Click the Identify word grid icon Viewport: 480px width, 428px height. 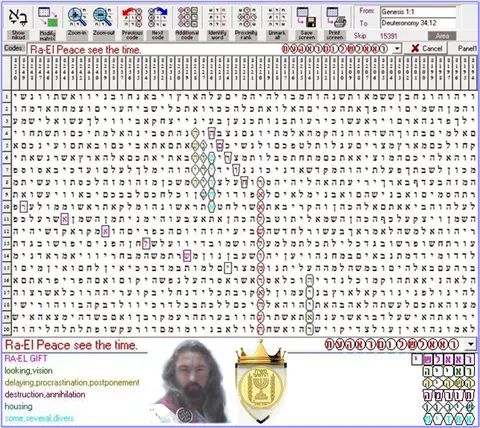tap(217, 17)
